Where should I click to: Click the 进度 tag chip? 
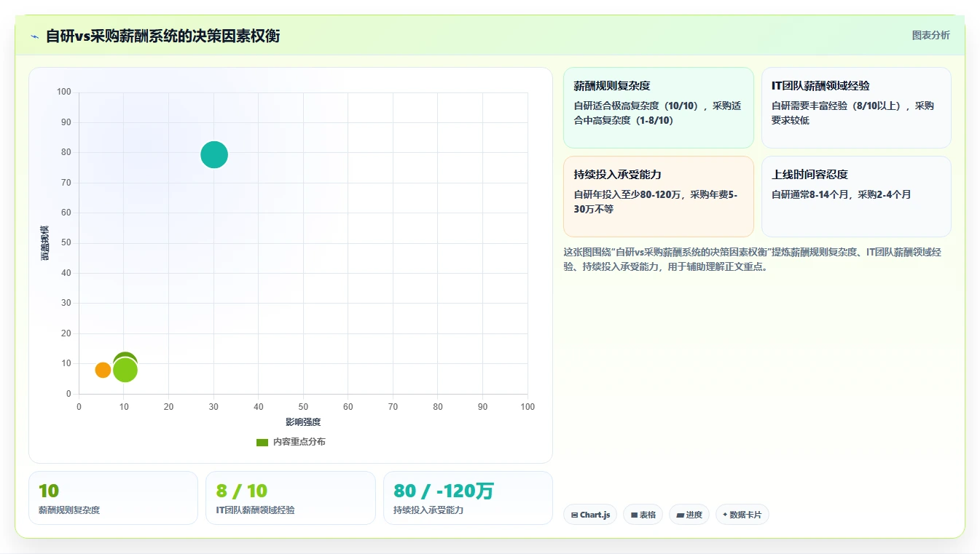pyautogui.click(x=689, y=515)
